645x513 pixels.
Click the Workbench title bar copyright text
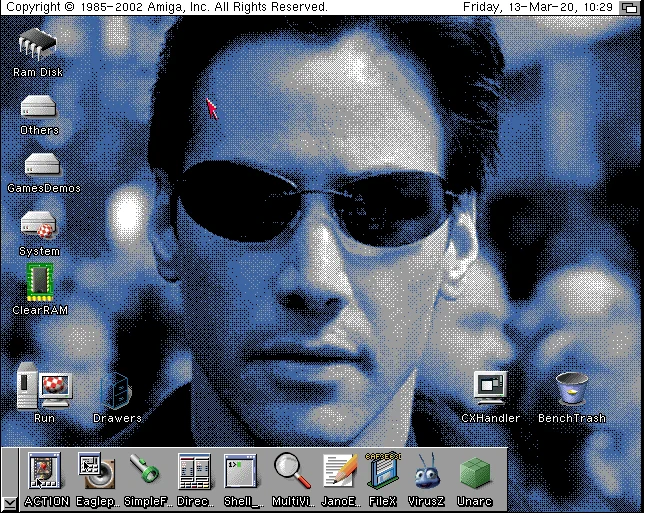[167, 7]
